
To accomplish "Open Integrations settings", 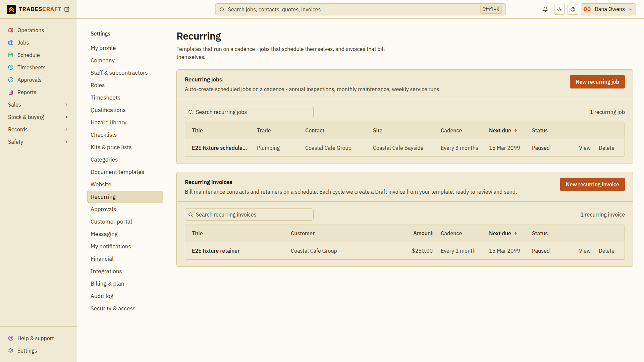I will coord(125,271).
